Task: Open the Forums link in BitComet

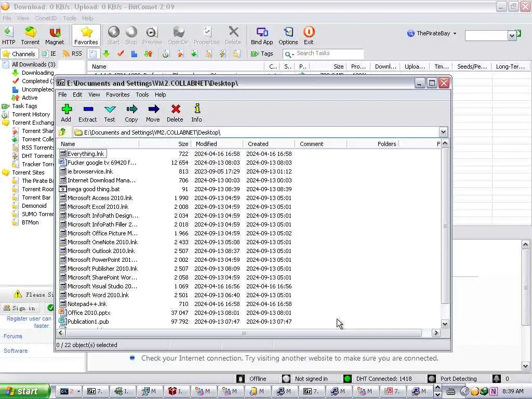Action: pyautogui.click(x=13, y=336)
